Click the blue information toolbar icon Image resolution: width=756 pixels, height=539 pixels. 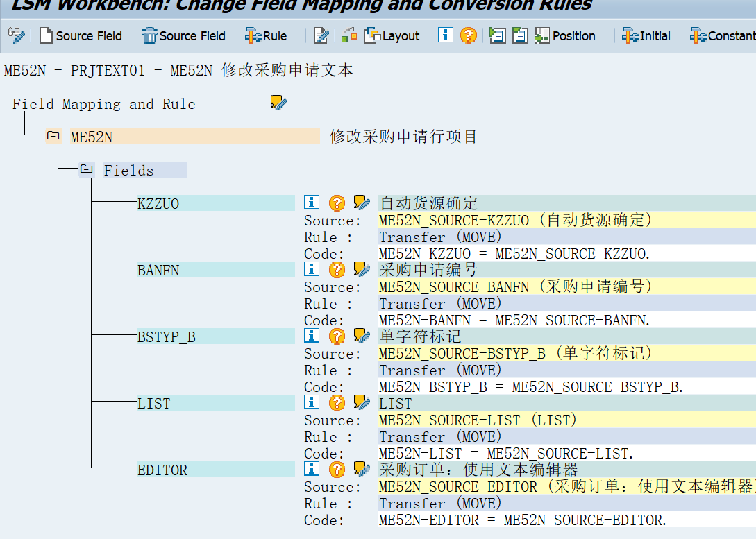click(x=446, y=35)
